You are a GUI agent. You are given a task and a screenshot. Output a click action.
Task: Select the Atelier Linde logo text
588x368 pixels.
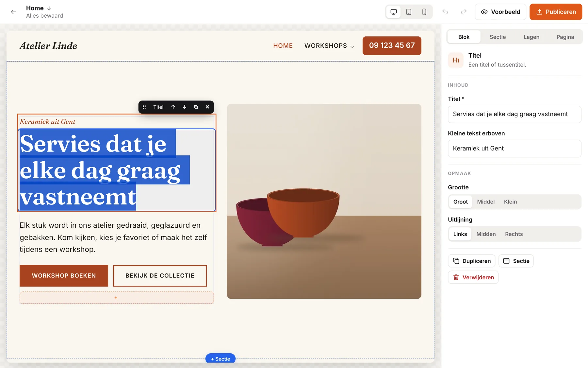(x=48, y=46)
